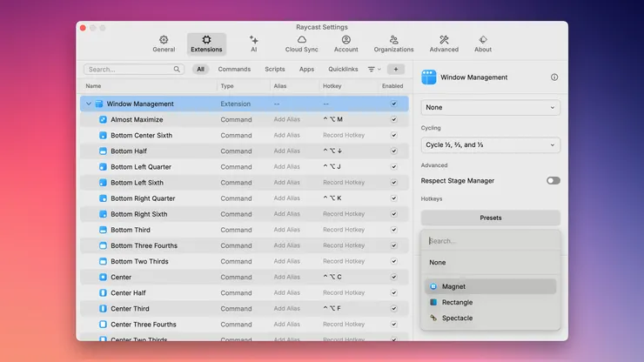Viewport: 644px width, 362px height.
Task: Click the Bottom Half command icon
Action: [x=103, y=151]
